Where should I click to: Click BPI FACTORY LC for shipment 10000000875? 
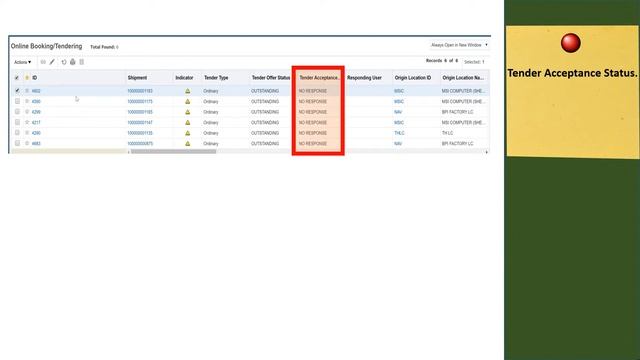(458, 144)
